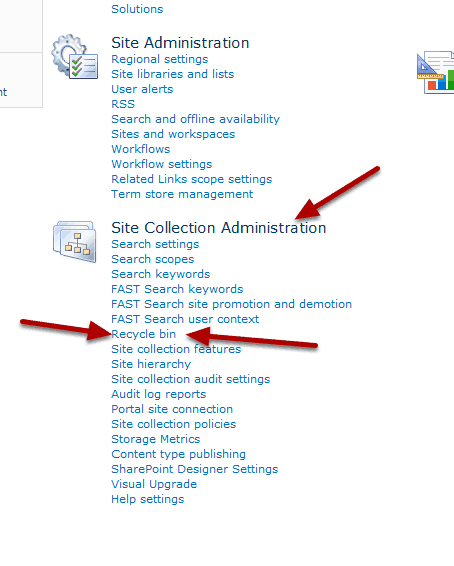The image size is (454, 566).
Task: Open Help settings link
Action: pyautogui.click(x=148, y=500)
